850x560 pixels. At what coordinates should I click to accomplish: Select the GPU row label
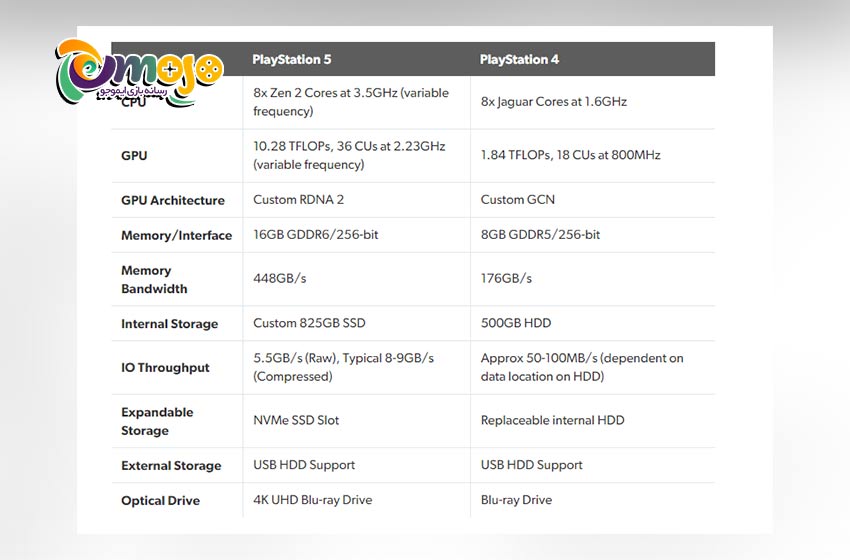(x=134, y=156)
